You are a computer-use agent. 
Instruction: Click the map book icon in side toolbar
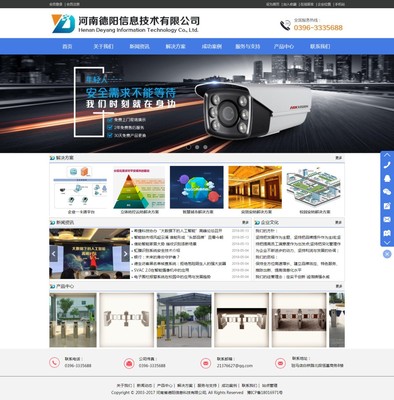(387, 233)
